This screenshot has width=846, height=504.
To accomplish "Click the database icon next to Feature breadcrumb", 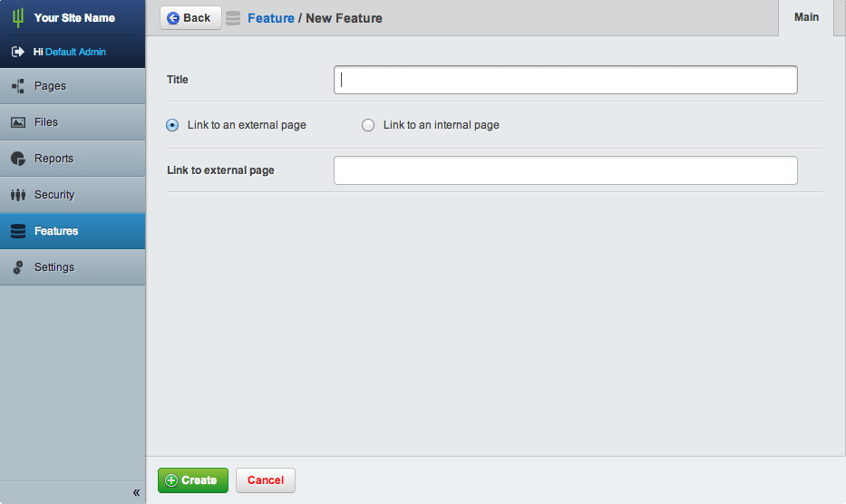I will click(x=233, y=18).
